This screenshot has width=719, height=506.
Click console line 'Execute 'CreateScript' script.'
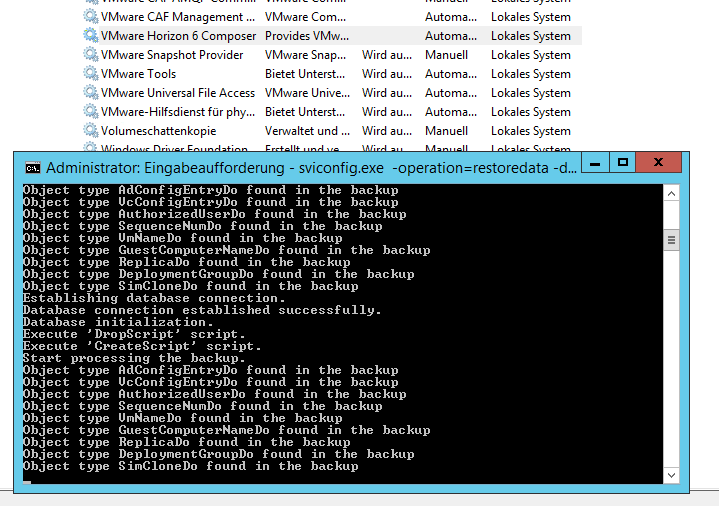click(x=142, y=346)
